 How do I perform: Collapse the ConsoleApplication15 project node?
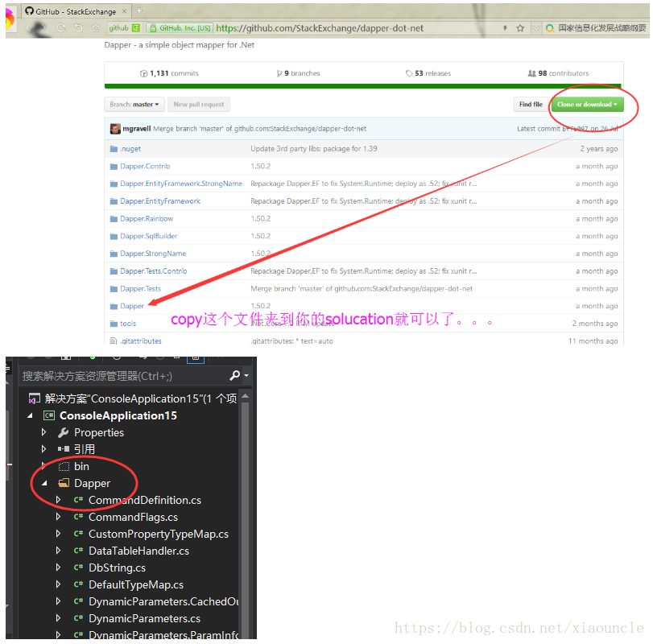click(30, 415)
